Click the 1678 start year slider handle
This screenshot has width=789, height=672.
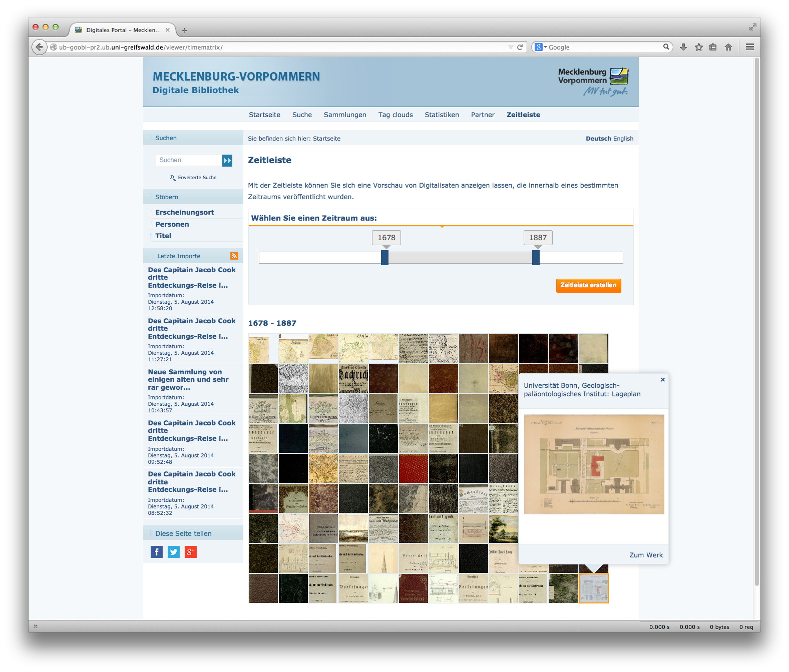click(384, 258)
